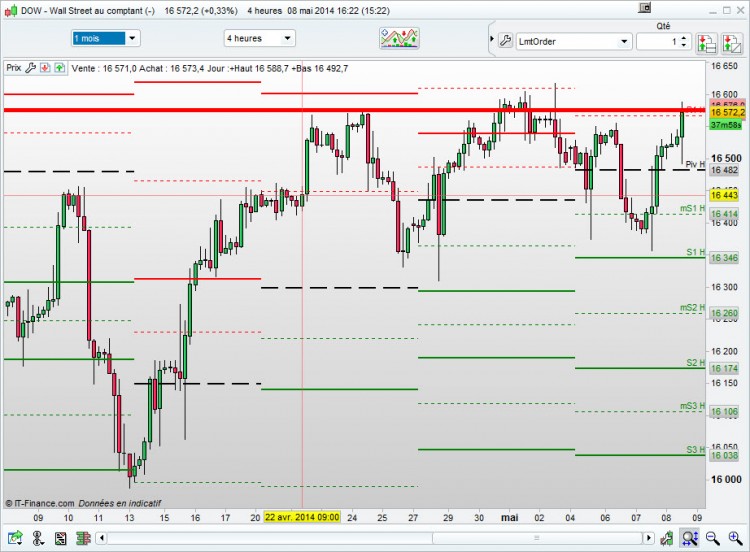This screenshot has height=552, width=750.
Task: Toggle the auto-fit zoom magnifier button
Action: [690, 538]
